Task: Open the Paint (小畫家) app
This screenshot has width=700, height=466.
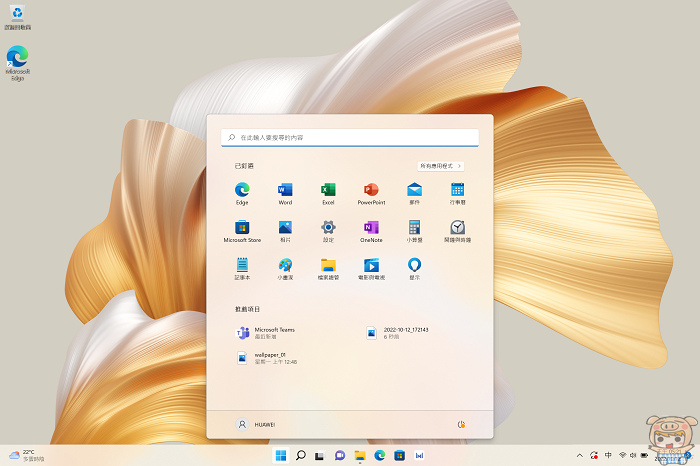Action: [285, 266]
